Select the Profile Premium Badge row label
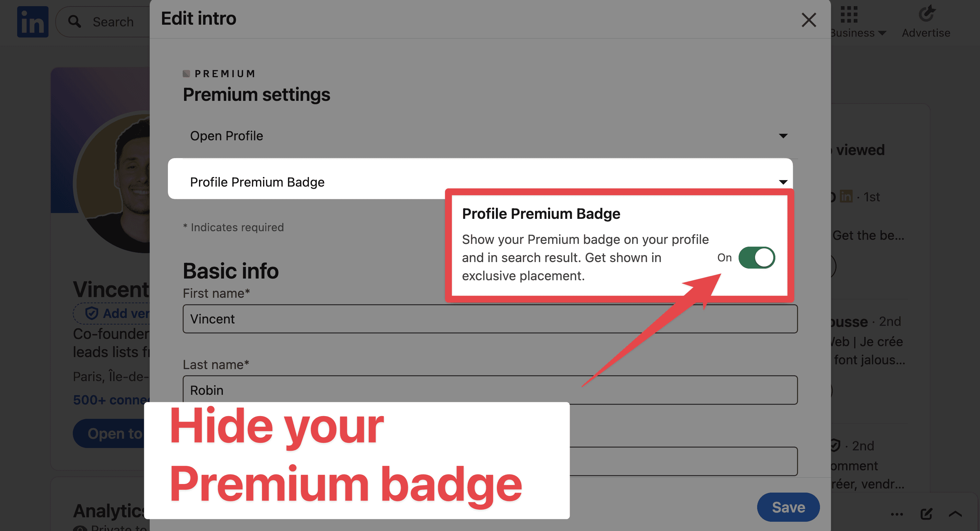Screen dimensions: 980x531 [x=257, y=182]
